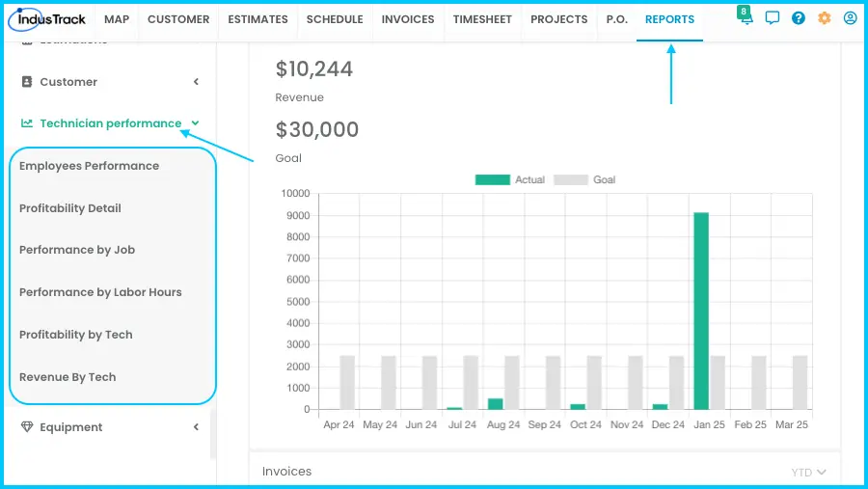Open the YTD period dropdown
The height and width of the screenshot is (489, 868).
tap(809, 473)
